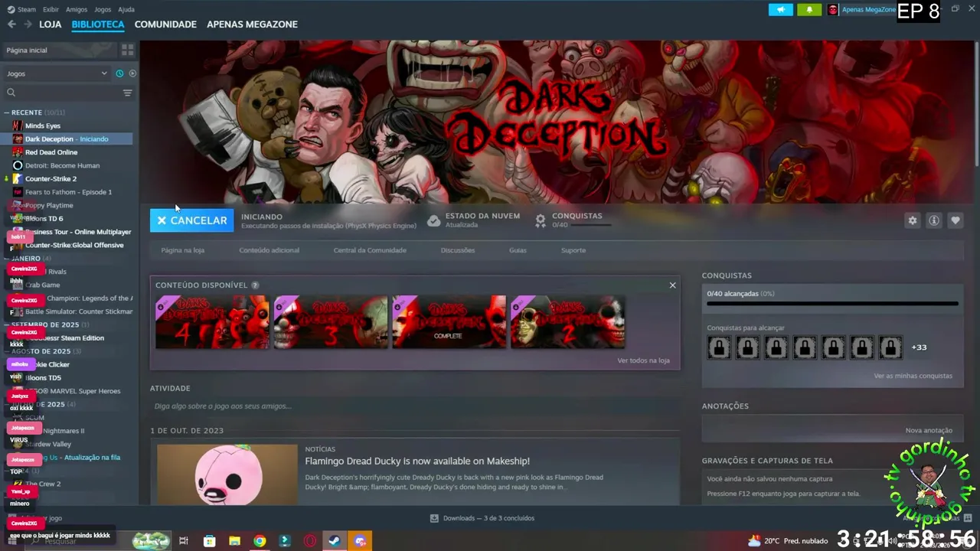Select Counter-Strike 2 in library
This screenshot has width=980, height=551.
[x=51, y=179]
